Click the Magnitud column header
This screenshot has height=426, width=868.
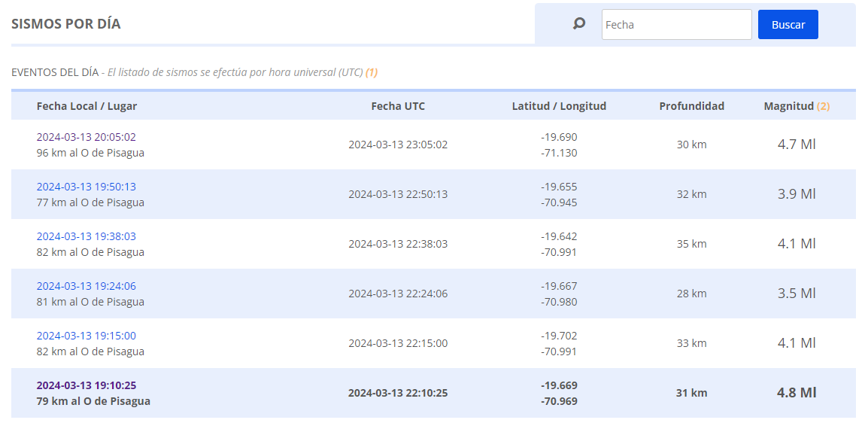[789, 106]
